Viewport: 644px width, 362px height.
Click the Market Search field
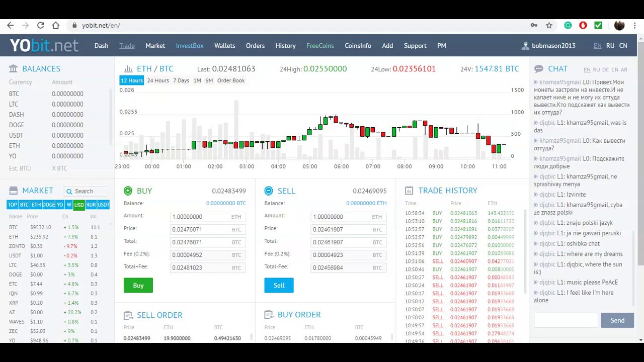coord(86,191)
